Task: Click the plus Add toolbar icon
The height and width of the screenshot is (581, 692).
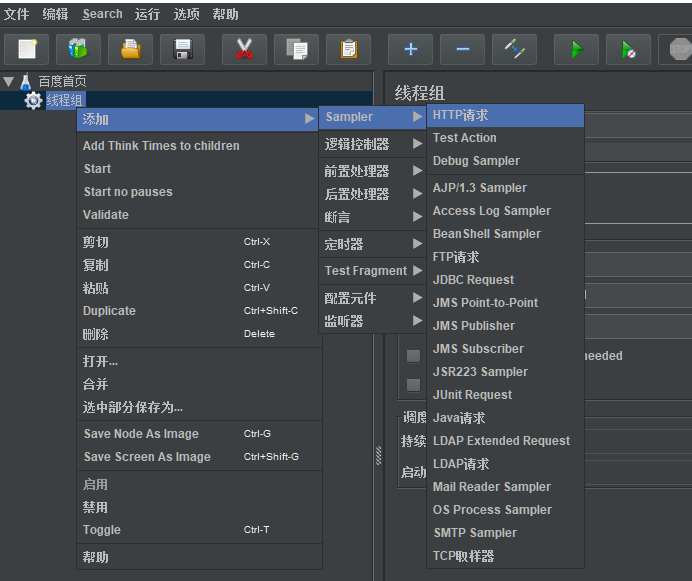Action: (410, 49)
